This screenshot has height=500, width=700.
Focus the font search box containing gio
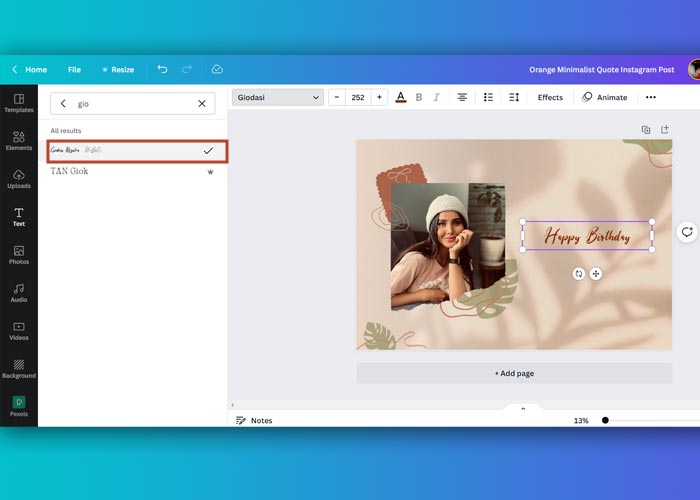click(133, 104)
